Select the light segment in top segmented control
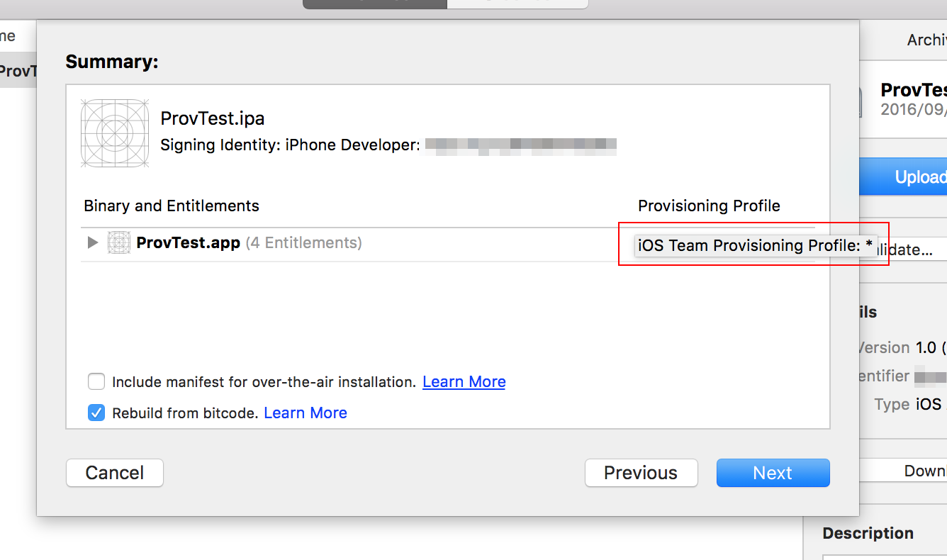947x560 pixels. point(517,4)
